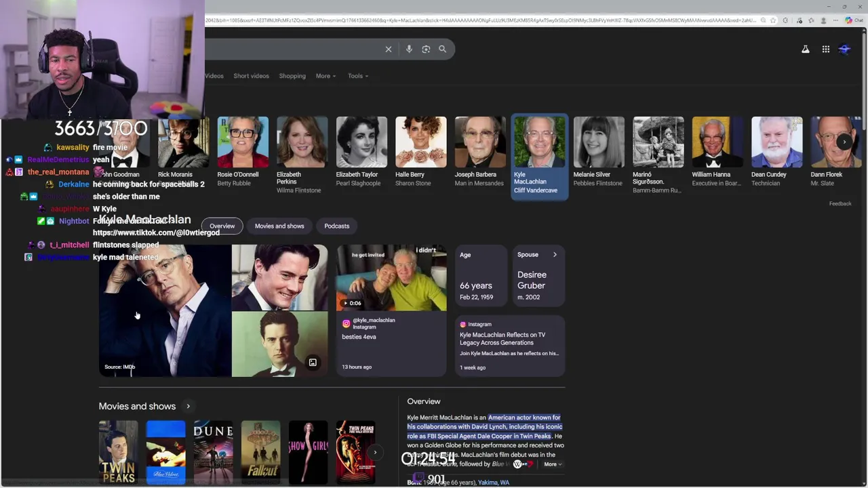Viewport: 868px width, 488px height.
Task: Select Marinó Sigurðsson cast card
Action: click(x=658, y=155)
